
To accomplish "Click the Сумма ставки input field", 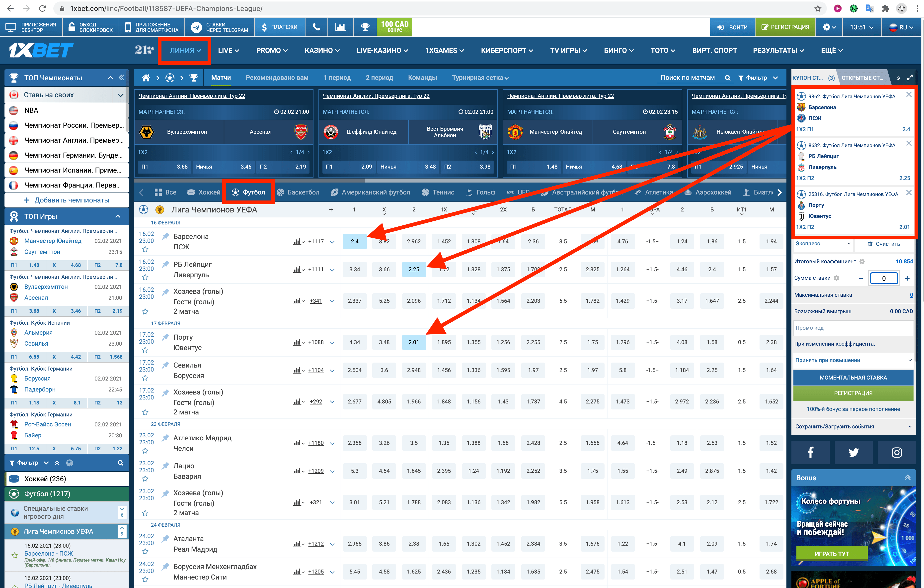I will click(x=884, y=278).
